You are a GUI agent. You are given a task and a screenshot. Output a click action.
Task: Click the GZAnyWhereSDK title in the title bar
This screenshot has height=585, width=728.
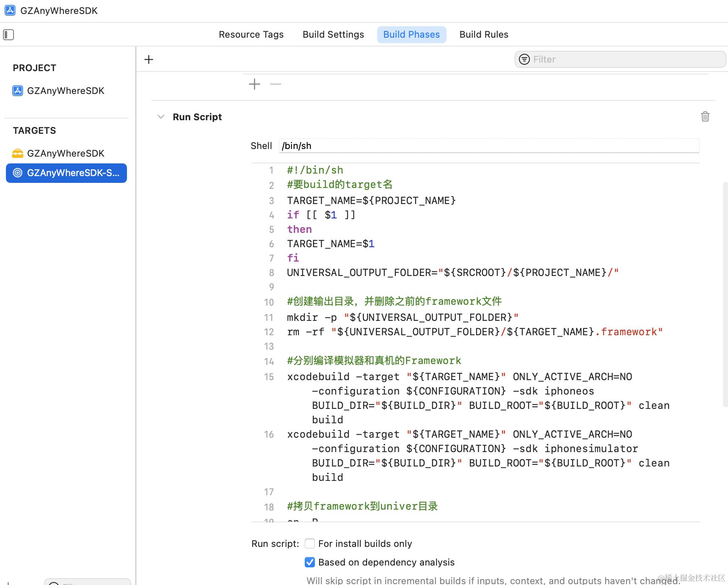point(59,11)
